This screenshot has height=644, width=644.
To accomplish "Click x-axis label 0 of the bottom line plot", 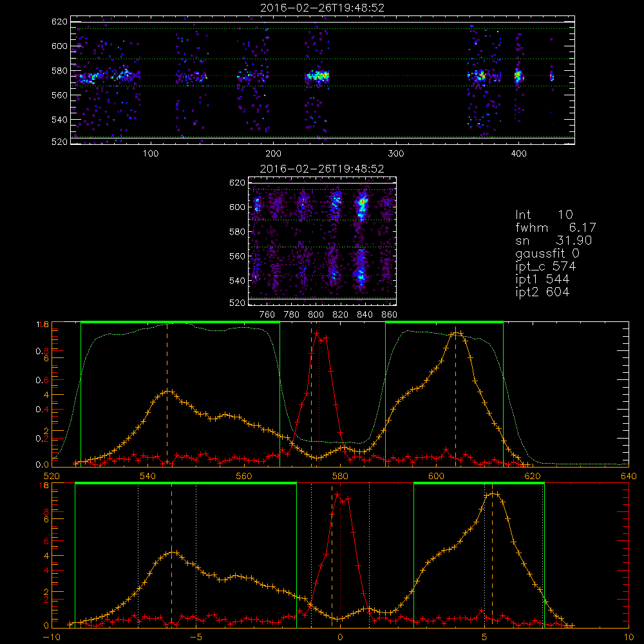I will [x=340, y=637].
